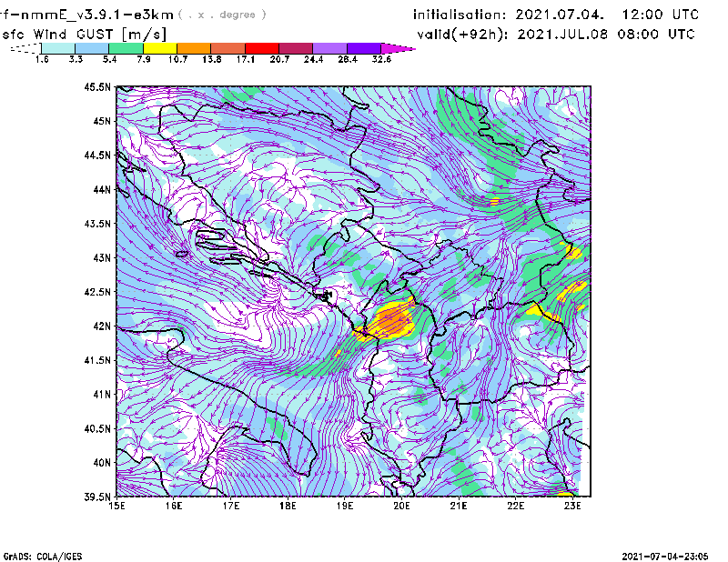Select the yellow legend swatch after 7.9
728x562 pixels.
(x=160, y=48)
